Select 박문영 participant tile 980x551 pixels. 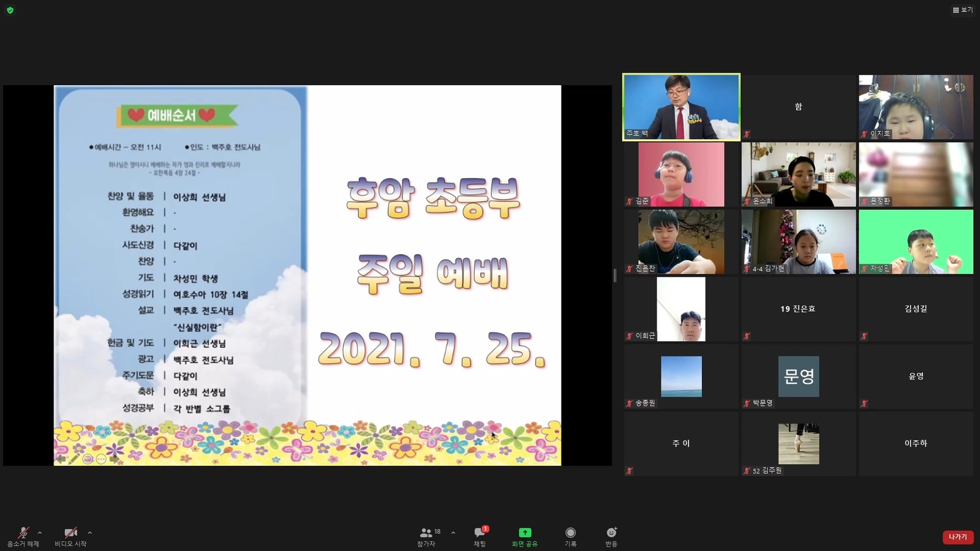point(799,377)
